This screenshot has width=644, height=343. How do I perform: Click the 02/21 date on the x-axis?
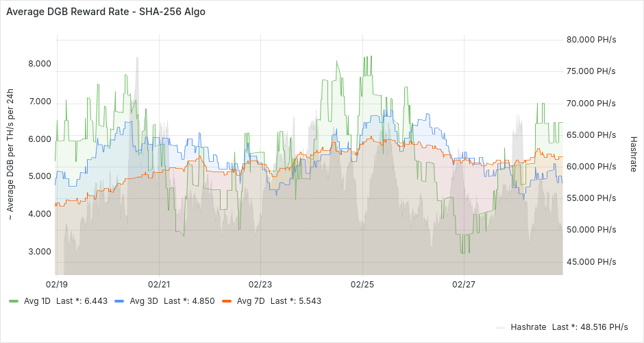pyautogui.click(x=159, y=284)
